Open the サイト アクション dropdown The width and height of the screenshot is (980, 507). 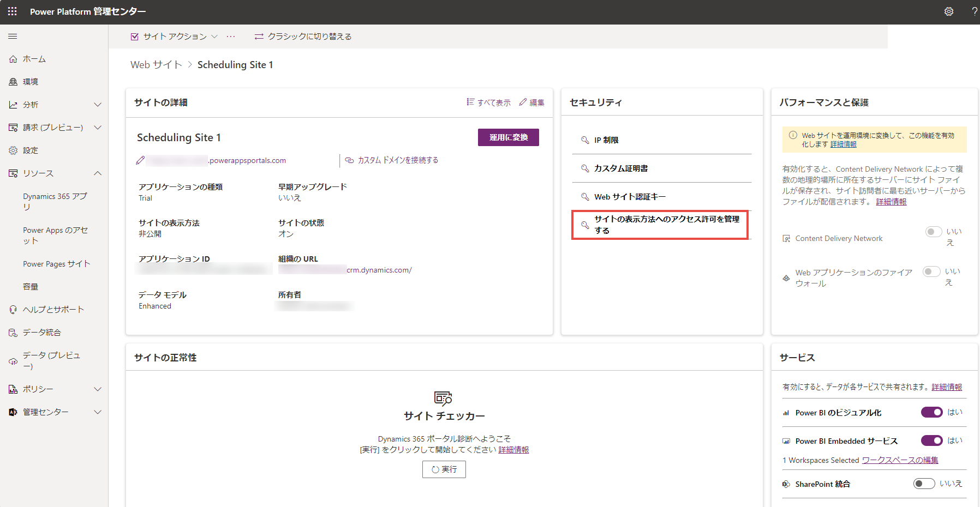pos(174,37)
